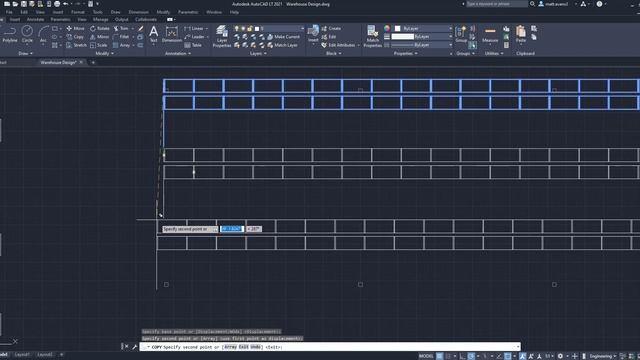Select the Polyline draw tool
Viewport: 640px width, 360px height.
pos(10,34)
